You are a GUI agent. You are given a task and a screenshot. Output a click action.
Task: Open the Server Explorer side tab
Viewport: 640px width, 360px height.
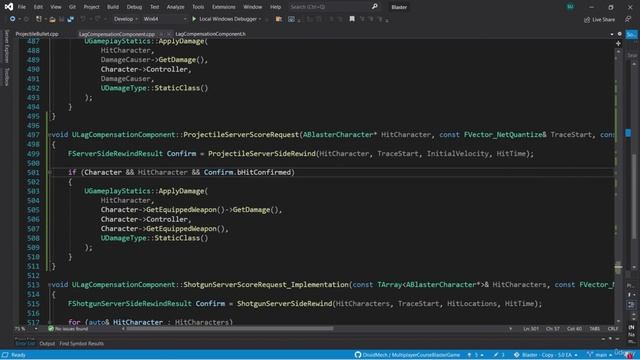coord(6,46)
